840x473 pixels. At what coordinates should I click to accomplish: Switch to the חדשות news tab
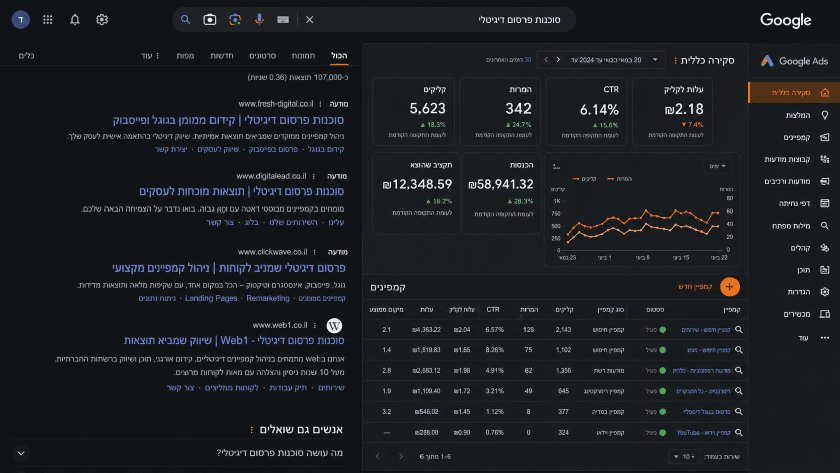click(221, 55)
